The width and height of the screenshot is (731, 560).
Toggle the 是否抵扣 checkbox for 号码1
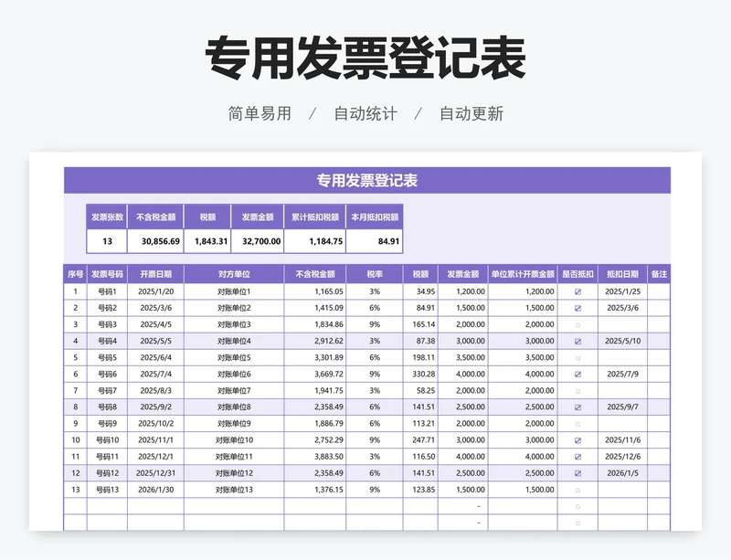[x=577, y=292]
